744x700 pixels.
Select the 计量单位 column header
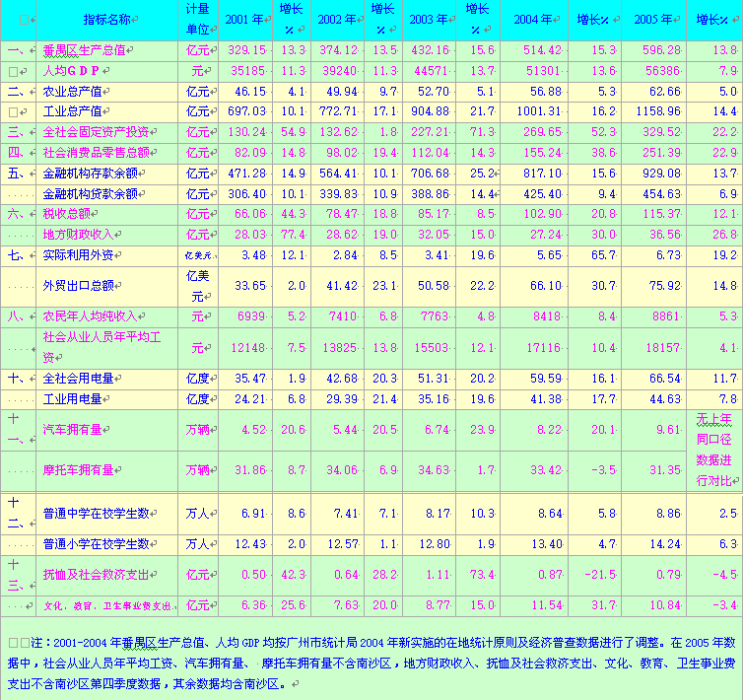click(198, 20)
